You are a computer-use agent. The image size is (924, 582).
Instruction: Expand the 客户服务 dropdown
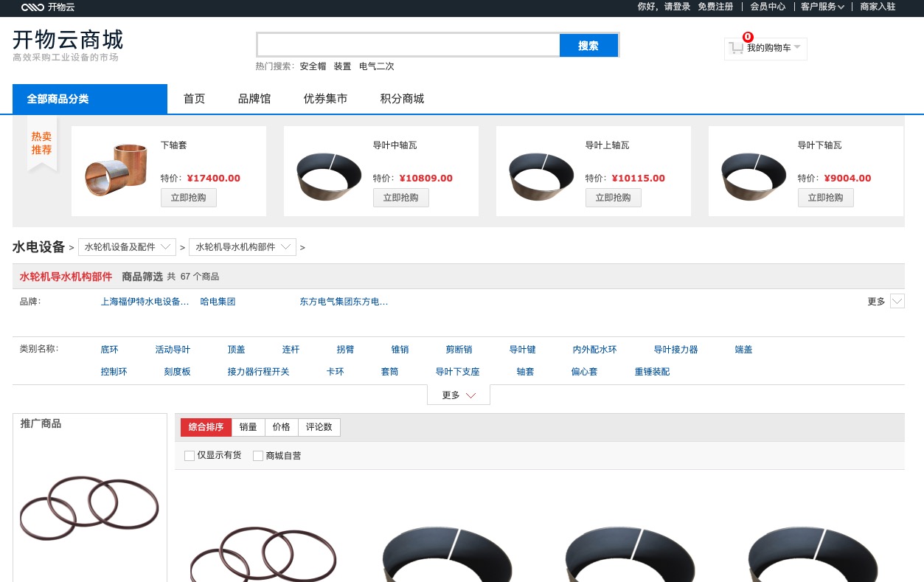point(822,7)
